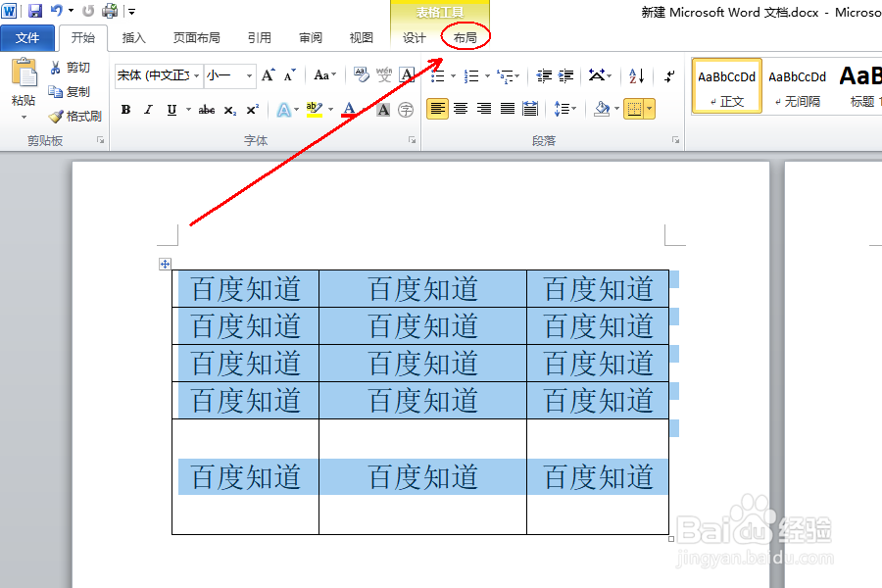The width and height of the screenshot is (882, 588).
Task: Click the quick print icon in title bar
Action: click(x=110, y=11)
